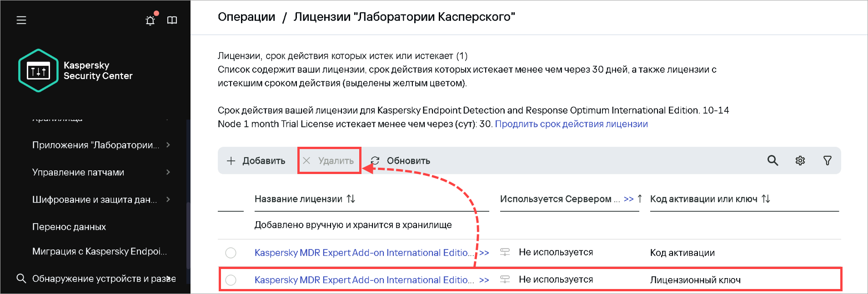868x294 pixels.
Task: Click Код активации или ключ column header
Action: [703, 199]
